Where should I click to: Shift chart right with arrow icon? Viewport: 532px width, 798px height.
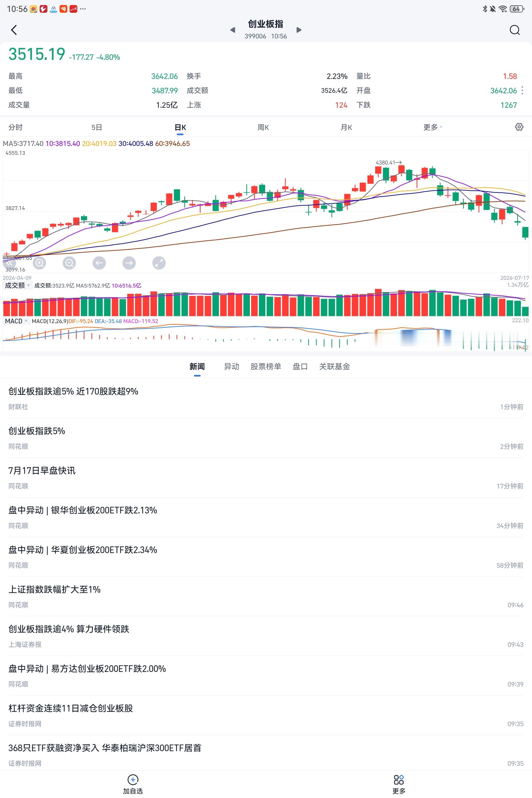pyautogui.click(x=129, y=263)
